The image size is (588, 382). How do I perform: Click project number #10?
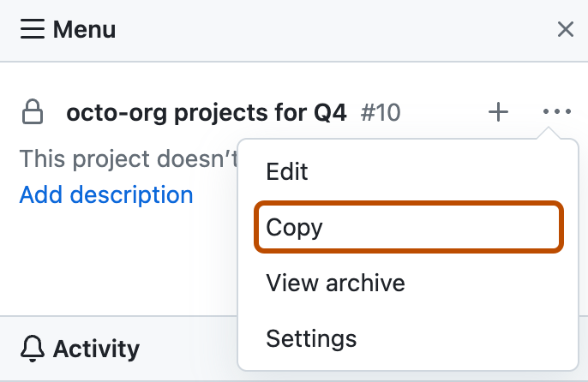[x=381, y=112]
